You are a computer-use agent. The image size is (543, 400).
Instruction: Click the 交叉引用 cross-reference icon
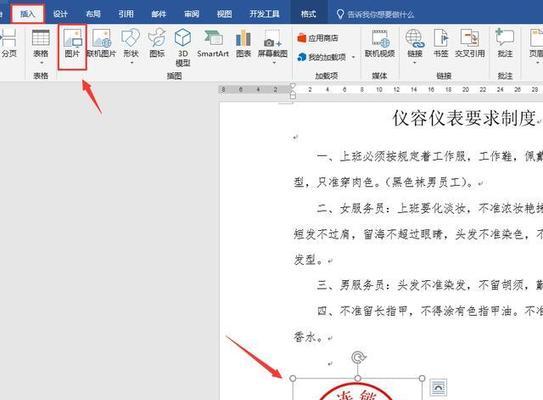tap(470, 43)
